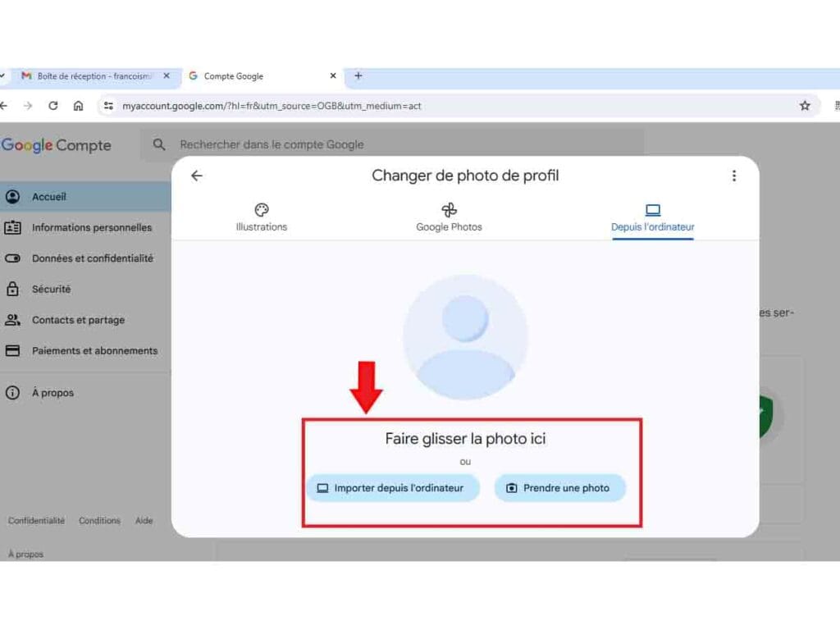
Task: Switch to the Illustrations tab
Action: click(x=262, y=217)
